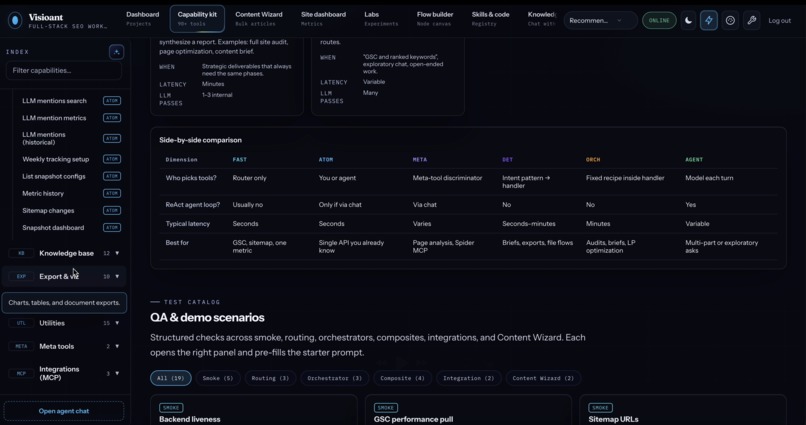Click the index collapse icon button
The width and height of the screenshot is (806, 425).
click(x=116, y=52)
